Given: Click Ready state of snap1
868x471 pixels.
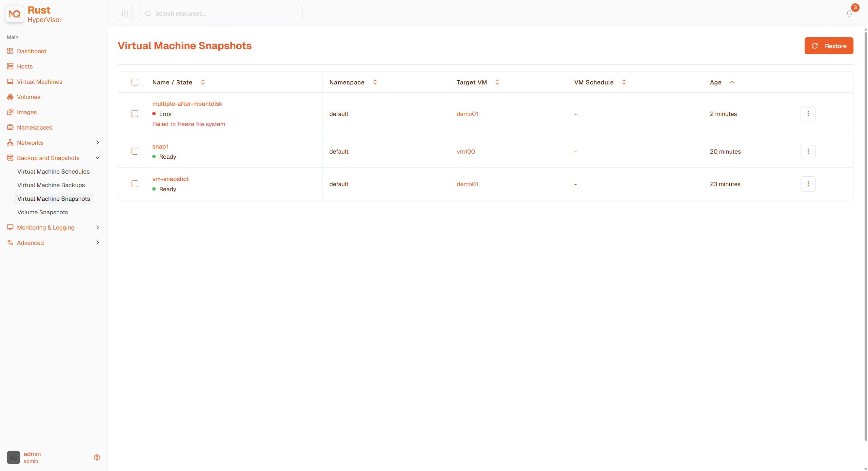Looking at the screenshot, I should coord(167,157).
